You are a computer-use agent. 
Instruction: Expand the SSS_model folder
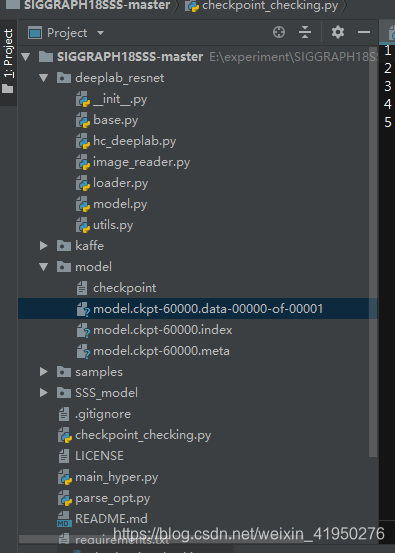44,393
